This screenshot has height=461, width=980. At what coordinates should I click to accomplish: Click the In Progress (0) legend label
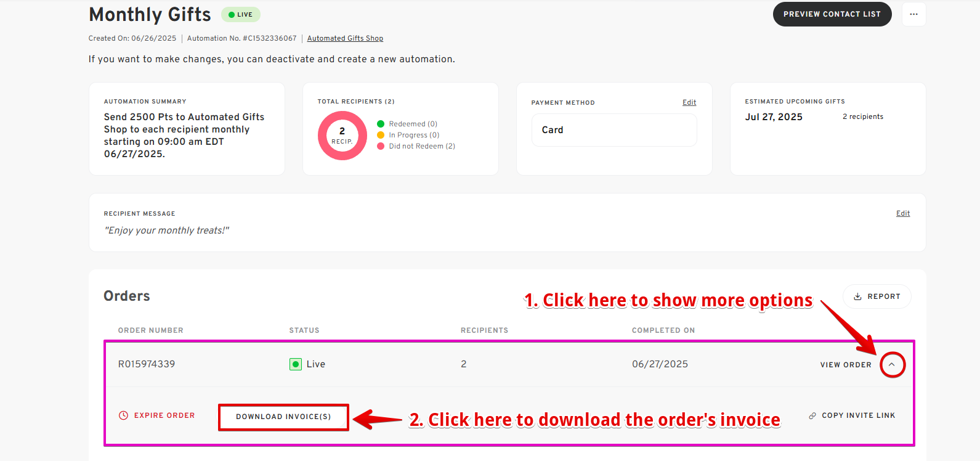[x=414, y=135]
